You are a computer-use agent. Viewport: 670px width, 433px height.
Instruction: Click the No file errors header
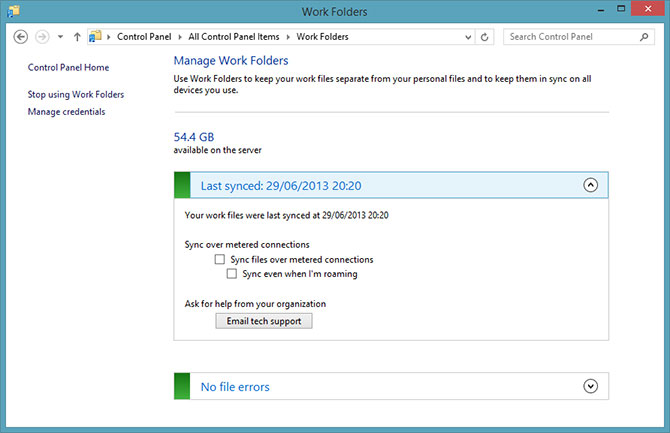click(x=391, y=386)
